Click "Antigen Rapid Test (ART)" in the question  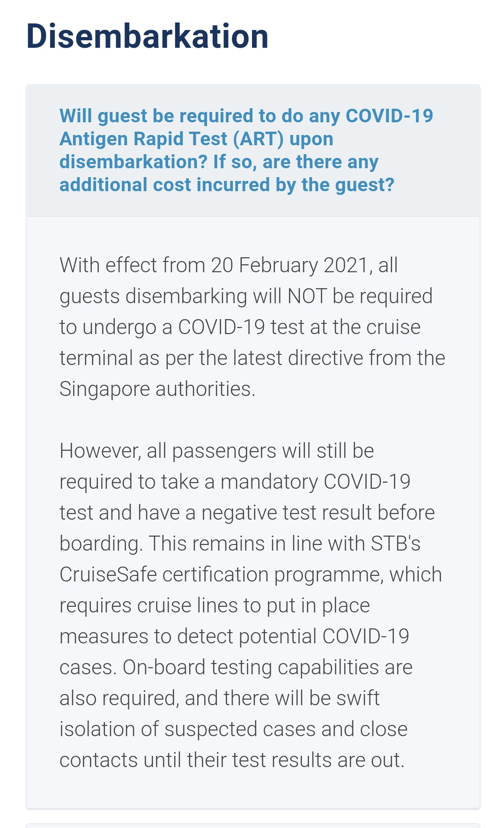tap(172, 139)
